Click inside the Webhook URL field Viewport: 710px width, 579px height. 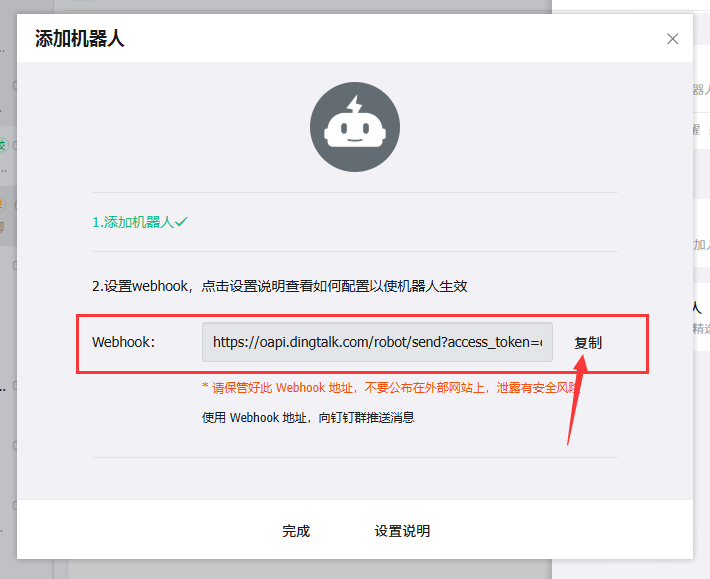pos(377,342)
